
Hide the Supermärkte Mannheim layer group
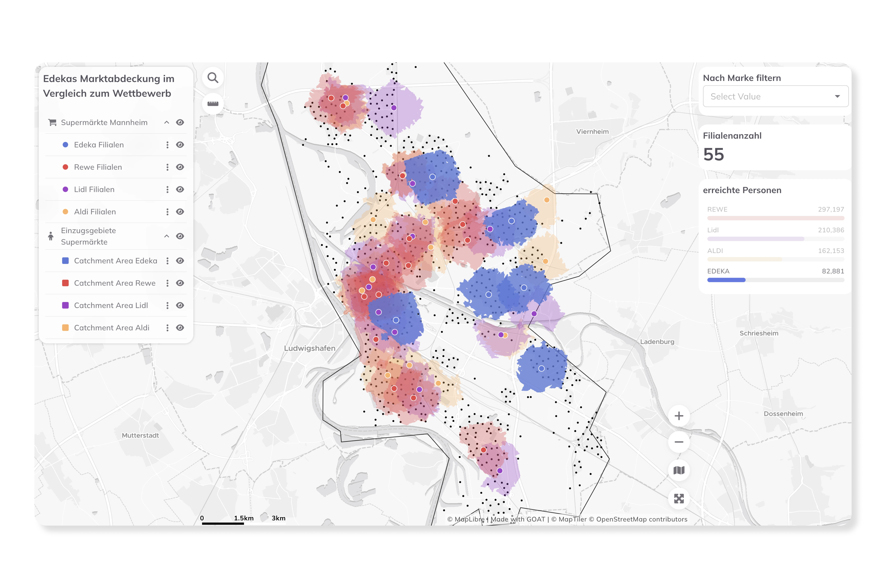(180, 122)
